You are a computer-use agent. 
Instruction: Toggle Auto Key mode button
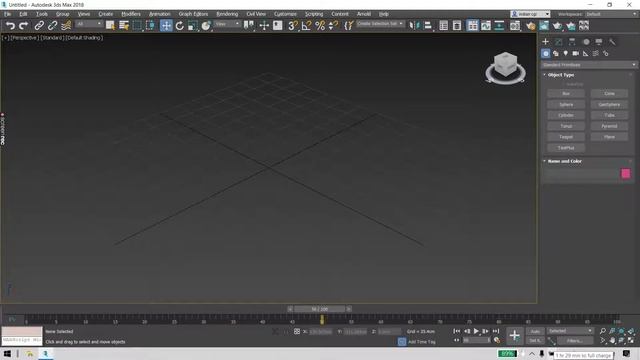coord(535,331)
